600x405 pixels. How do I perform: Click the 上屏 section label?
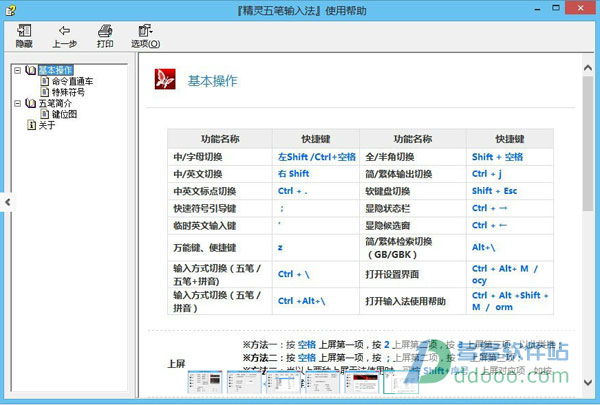click(x=176, y=364)
